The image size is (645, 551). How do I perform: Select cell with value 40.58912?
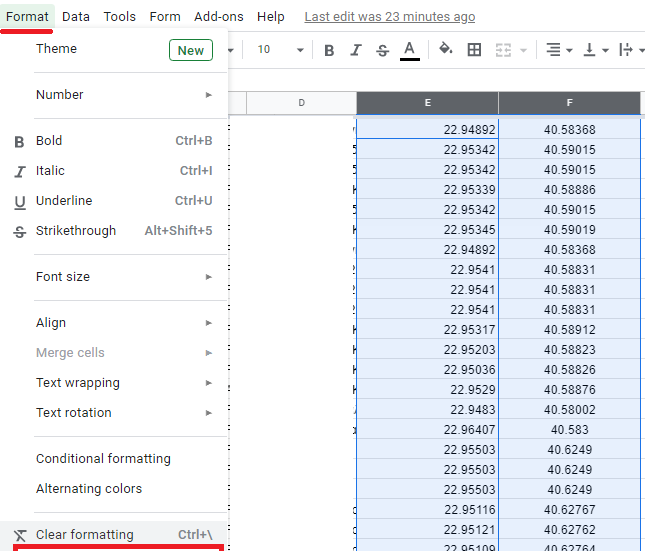569,330
